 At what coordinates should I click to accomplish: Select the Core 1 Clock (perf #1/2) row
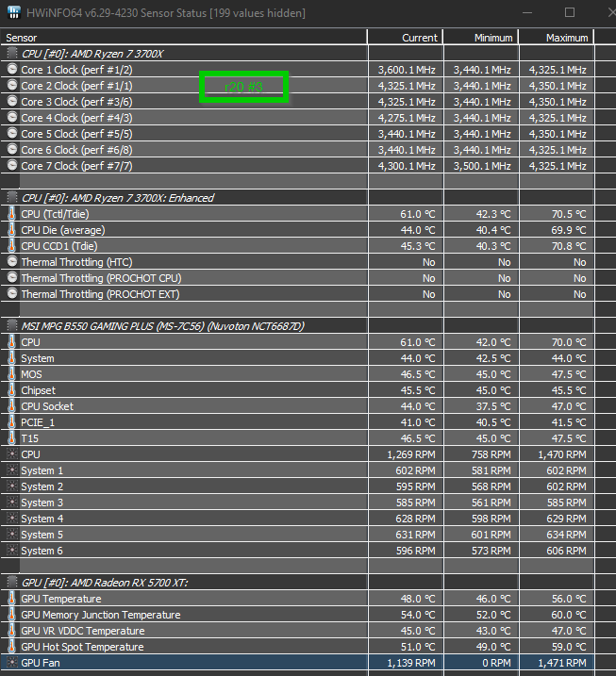298,70
